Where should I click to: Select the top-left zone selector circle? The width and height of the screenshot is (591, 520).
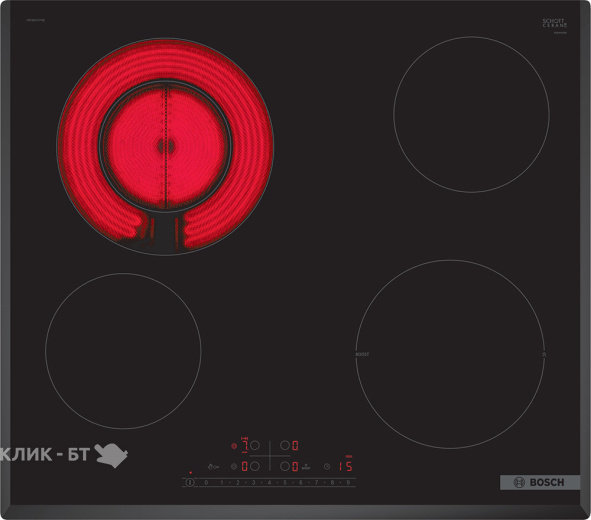[255, 445]
